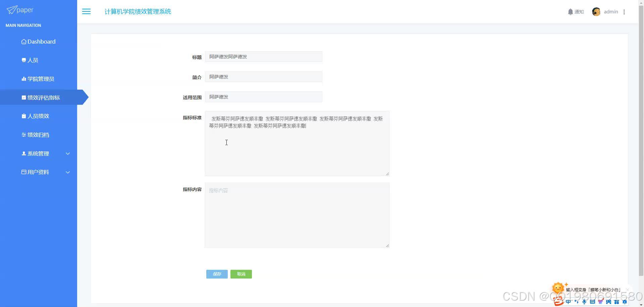Open Dashboard from the sidebar
644x307 pixels.
click(x=39, y=42)
